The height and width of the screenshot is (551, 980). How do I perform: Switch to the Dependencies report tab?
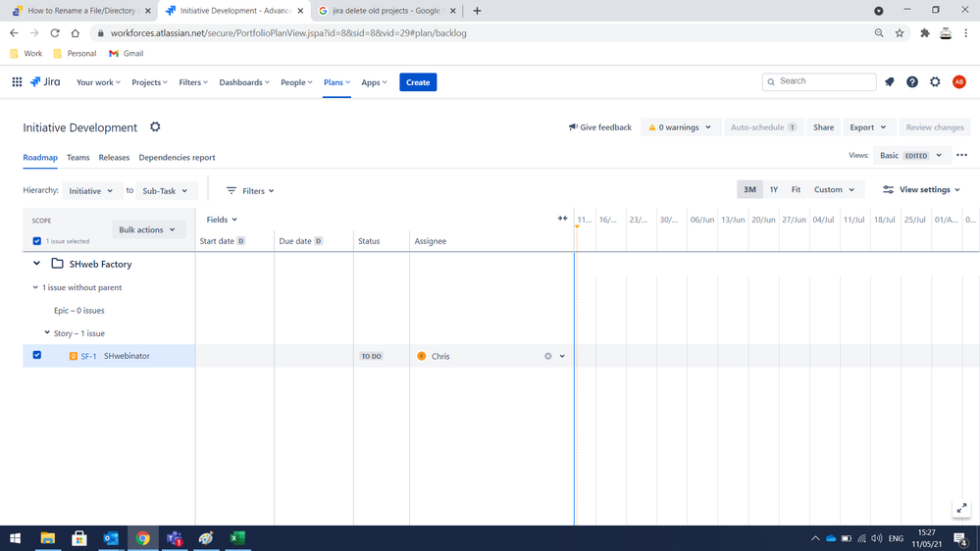coord(177,158)
